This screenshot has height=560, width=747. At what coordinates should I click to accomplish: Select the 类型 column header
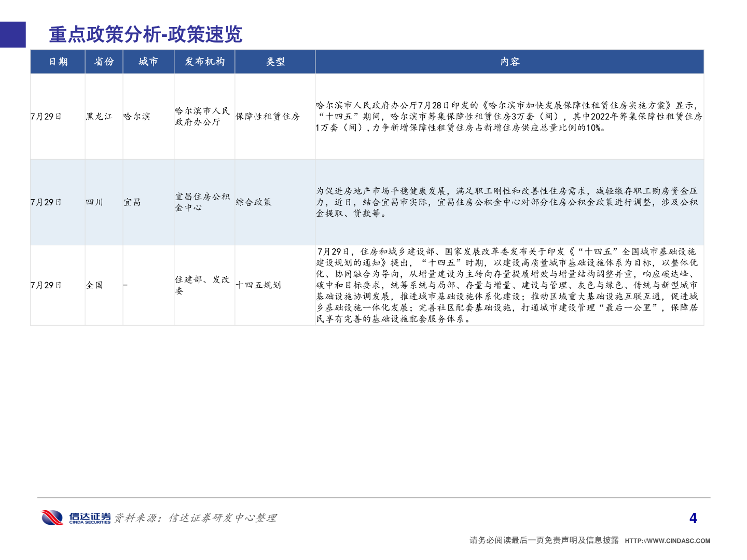(x=275, y=62)
